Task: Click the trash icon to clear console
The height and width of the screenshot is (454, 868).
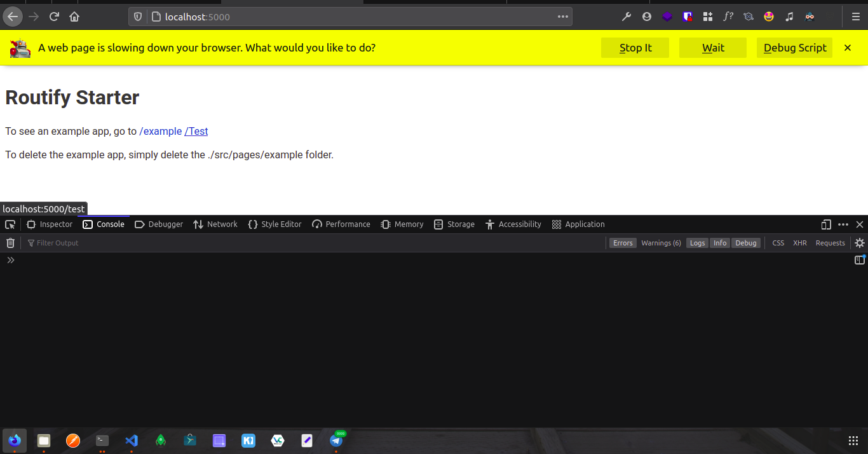Action: point(10,242)
